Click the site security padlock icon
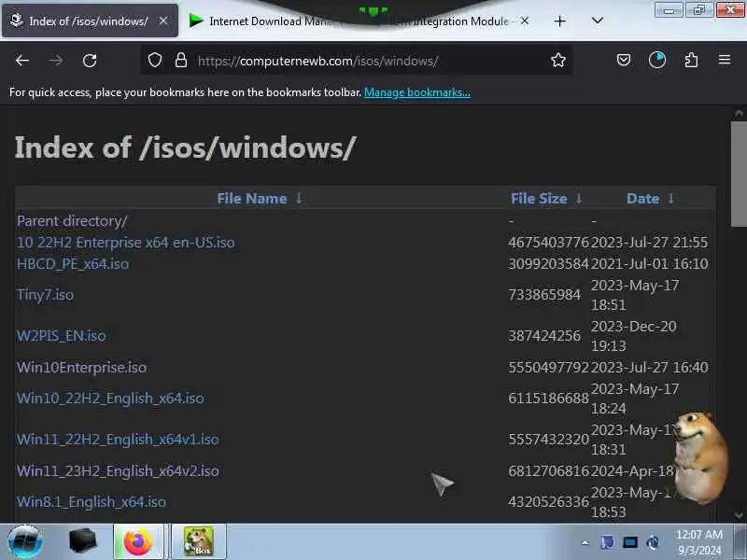This screenshot has height=560, width=747. (181, 61)
